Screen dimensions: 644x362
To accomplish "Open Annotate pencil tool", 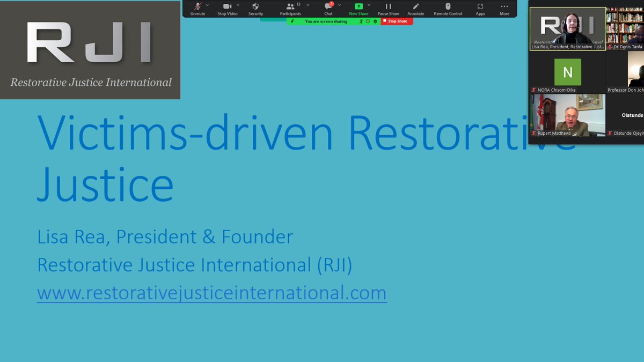I will (x=415, y=9).
